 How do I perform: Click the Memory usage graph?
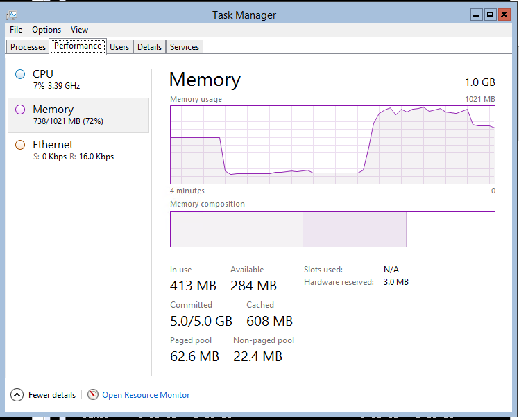(332, 144)
